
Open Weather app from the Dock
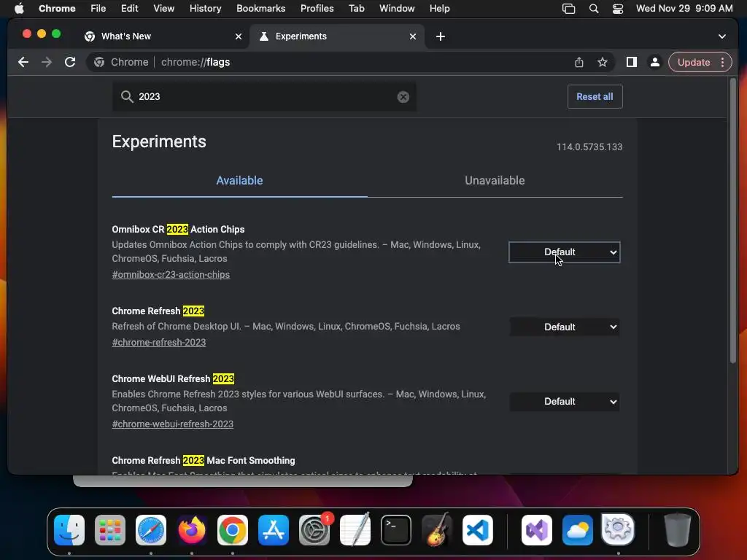578,529
